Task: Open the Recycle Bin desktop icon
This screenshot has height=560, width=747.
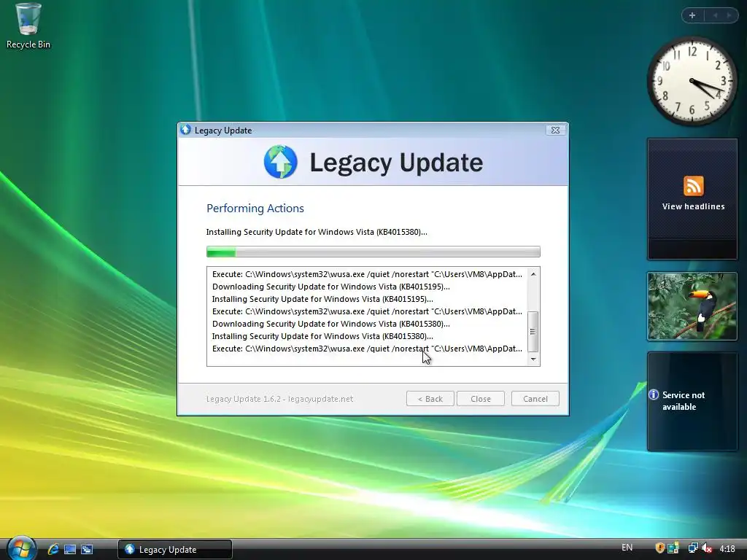Action: 28,26
